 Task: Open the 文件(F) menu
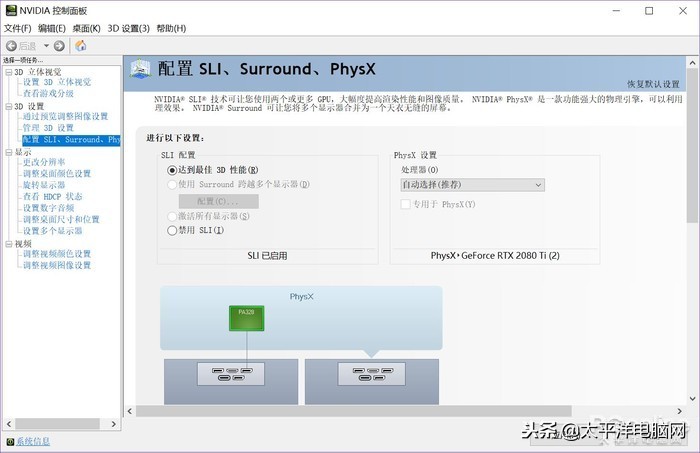pyautogui.click(x=18, y=28)
